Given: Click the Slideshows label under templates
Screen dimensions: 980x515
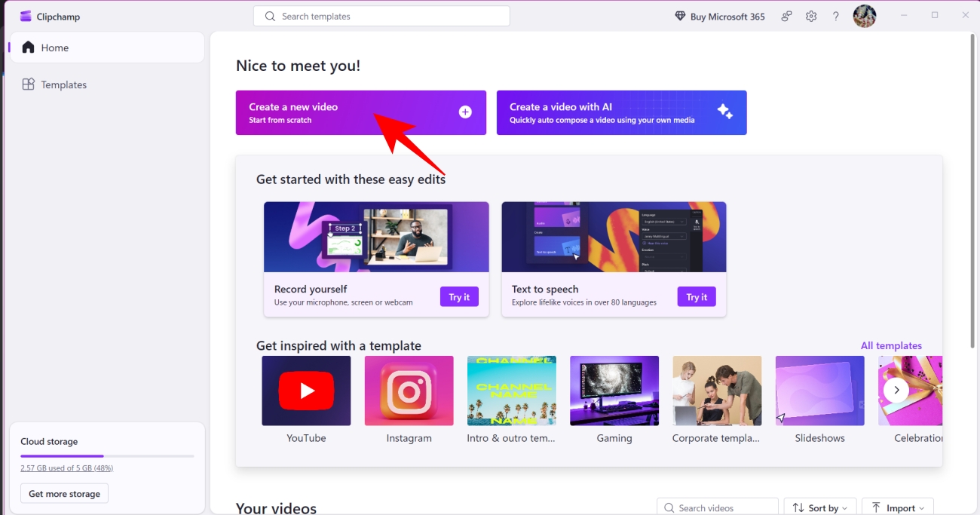Looking at the screenshot, I should click(x=820, y=438).
